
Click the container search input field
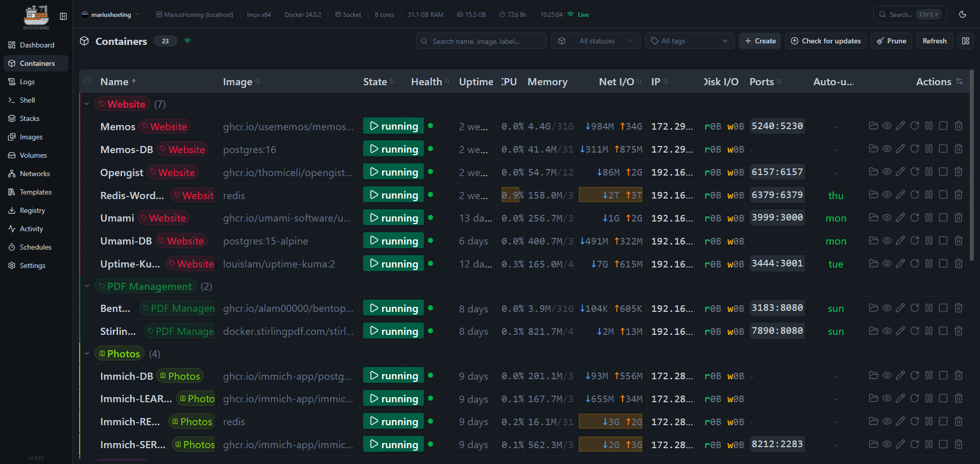tap(482, 41)
